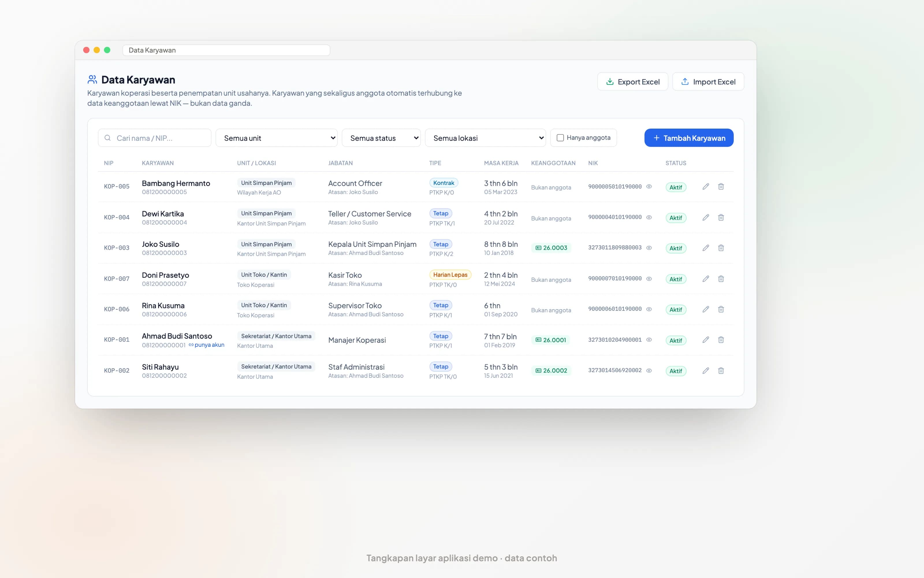Click the Import Excel button

pos(708,82)
